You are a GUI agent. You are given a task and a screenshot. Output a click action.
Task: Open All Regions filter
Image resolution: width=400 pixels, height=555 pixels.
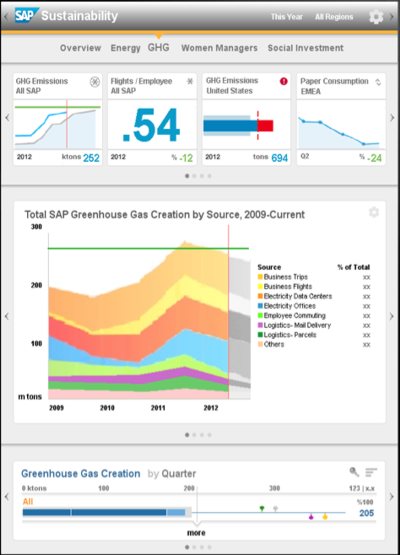click(334, 17)
